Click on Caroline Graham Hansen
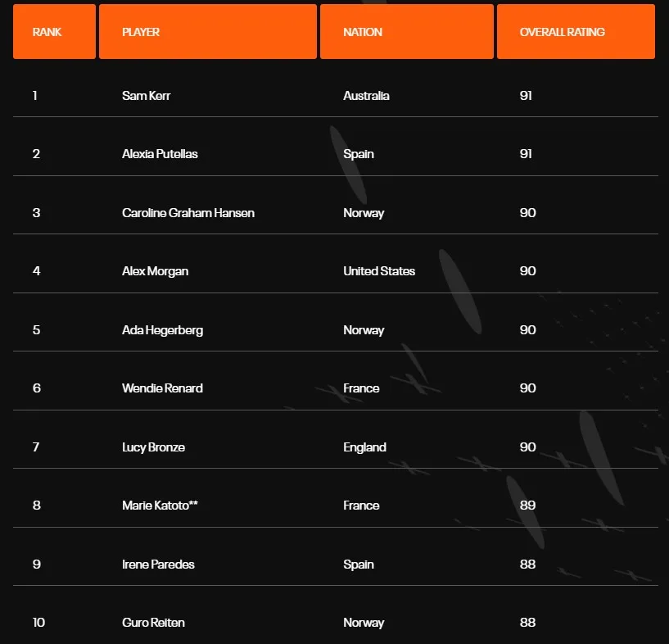Viewport: 669px width, 644px height. 188,213
